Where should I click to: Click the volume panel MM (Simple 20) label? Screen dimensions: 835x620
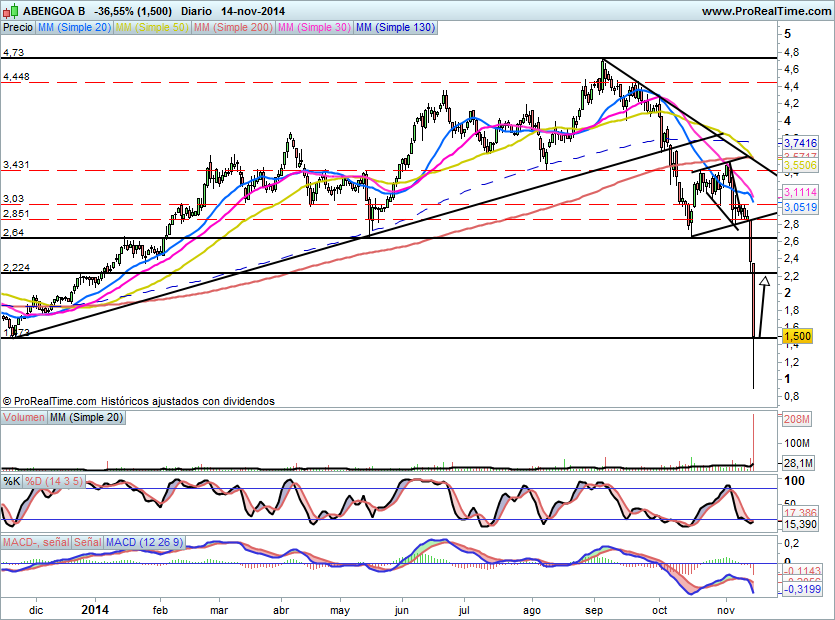tap(86, 417)
